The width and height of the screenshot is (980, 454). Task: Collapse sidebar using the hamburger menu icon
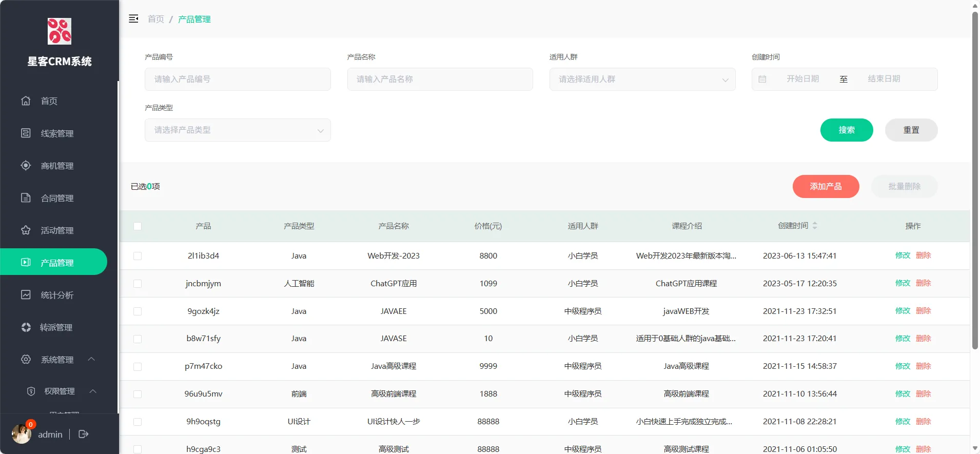(133, 19)
